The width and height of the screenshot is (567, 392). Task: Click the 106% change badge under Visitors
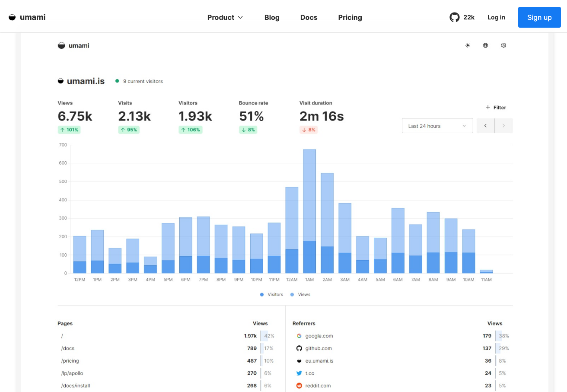[190, 130]
